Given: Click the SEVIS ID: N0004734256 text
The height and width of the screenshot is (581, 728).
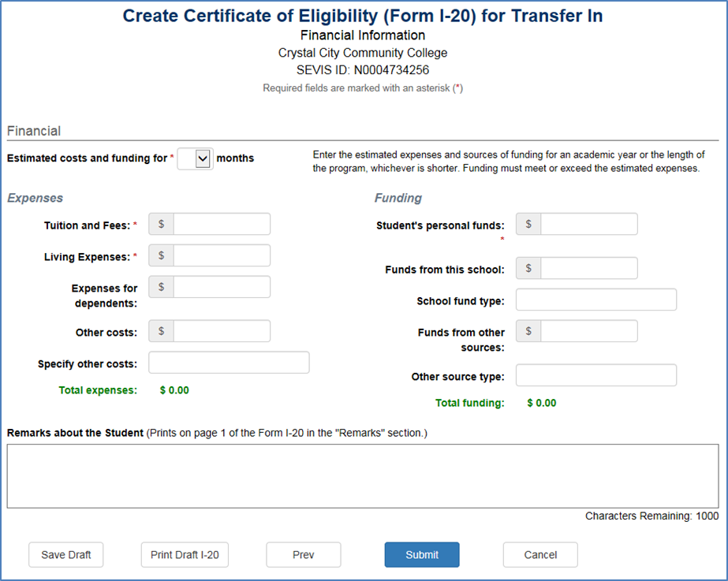Looking at the screenshot, I should click(363, 70).
